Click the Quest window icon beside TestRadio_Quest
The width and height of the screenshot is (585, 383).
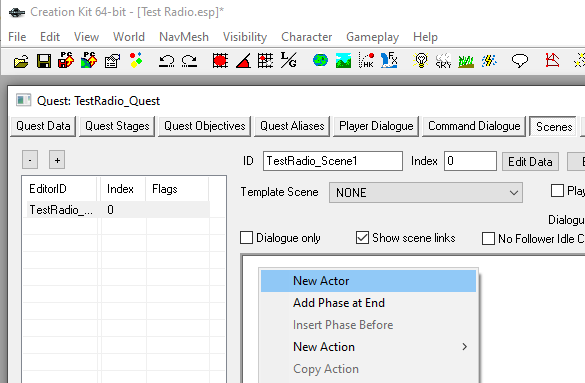24,100
